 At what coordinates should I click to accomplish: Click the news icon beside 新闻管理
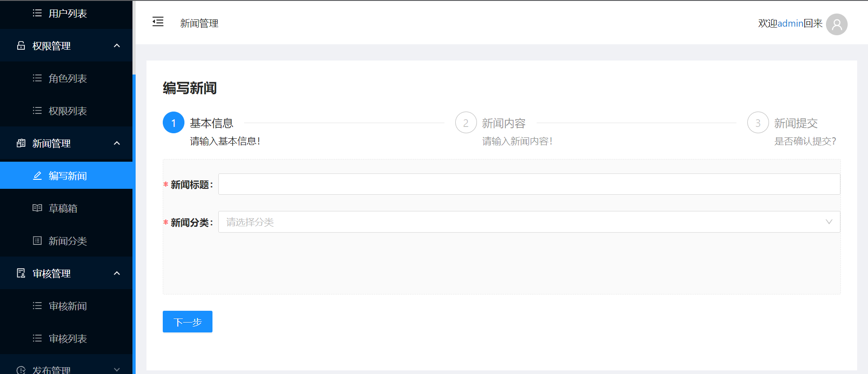tap(21, 143)
